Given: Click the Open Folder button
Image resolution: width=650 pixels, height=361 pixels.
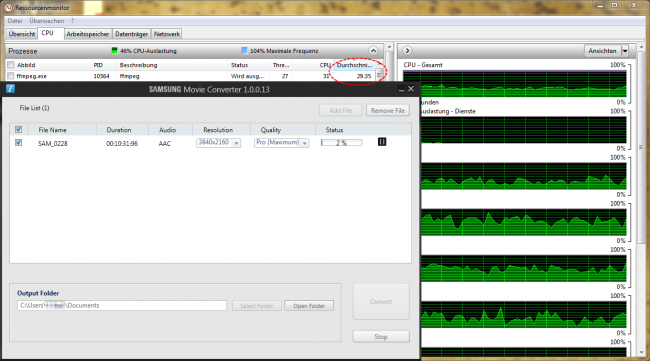Looking at the screenshot, I should tap(309, 306).
